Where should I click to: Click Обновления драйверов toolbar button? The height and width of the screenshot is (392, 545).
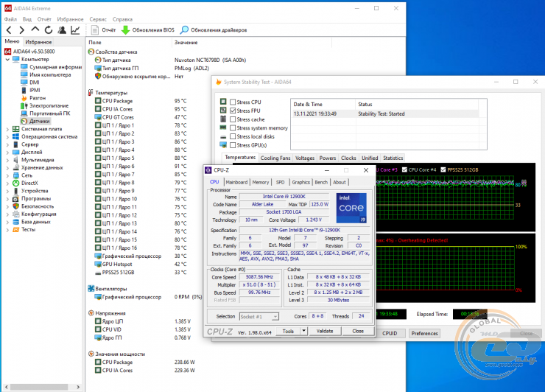pos(214,30)
